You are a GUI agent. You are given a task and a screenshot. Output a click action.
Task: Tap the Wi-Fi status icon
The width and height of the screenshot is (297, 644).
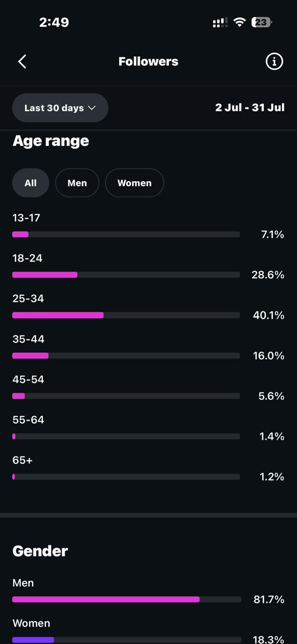point(240,22)
